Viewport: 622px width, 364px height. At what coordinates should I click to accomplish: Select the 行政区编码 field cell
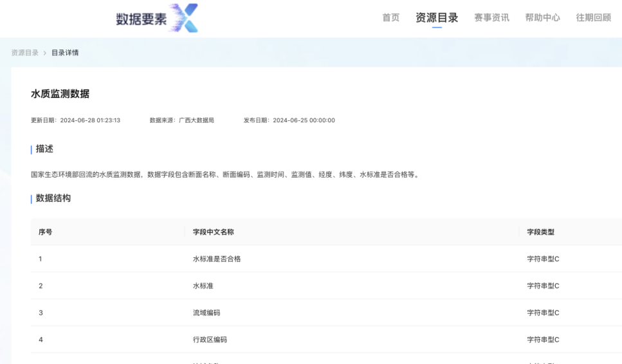(x=210, y=340)
